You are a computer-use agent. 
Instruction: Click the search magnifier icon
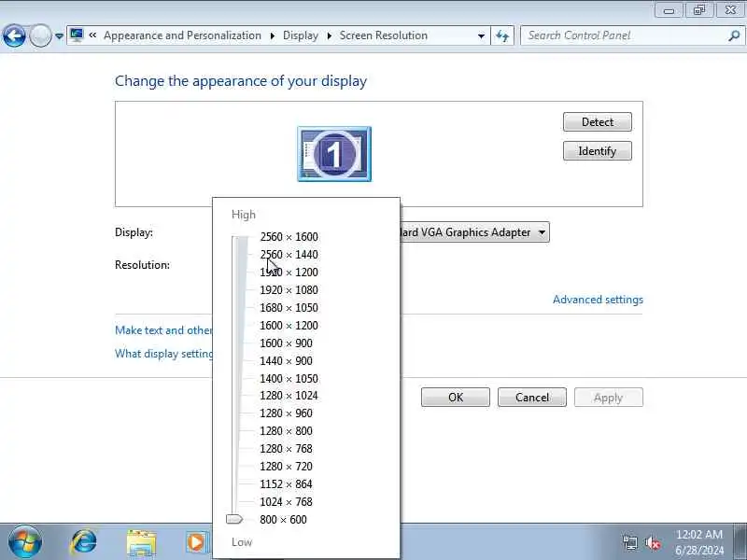point(734,35)
